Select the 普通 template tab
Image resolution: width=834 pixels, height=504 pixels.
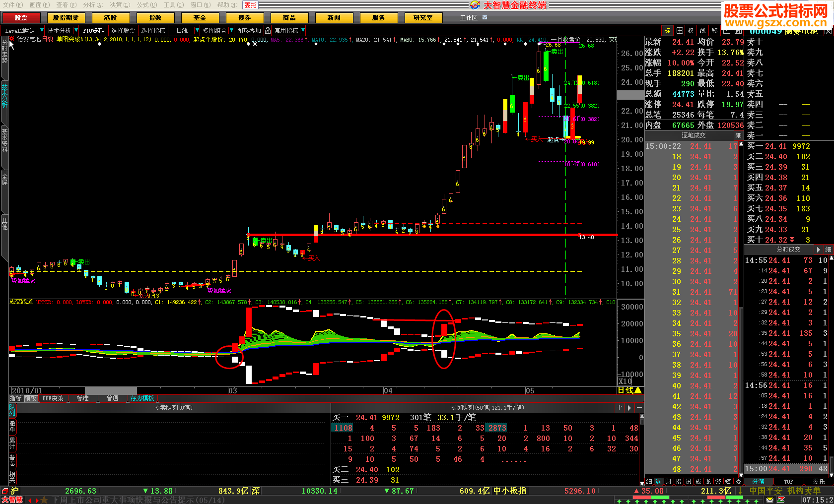(x=112, y=398)
